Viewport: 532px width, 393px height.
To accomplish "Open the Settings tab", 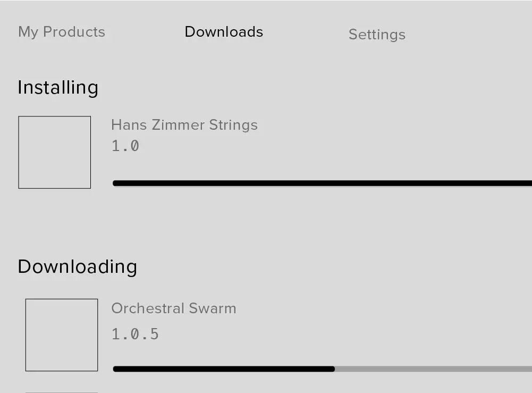I will [377, 35].
